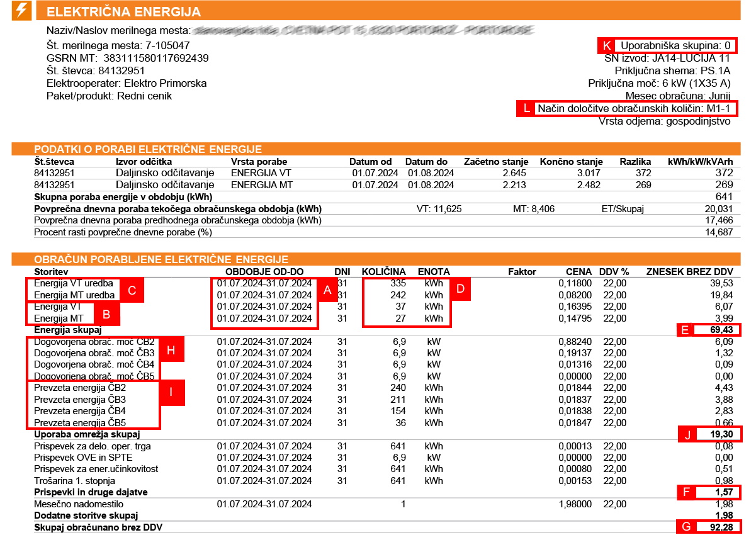Click the 'Faktor' column header
756x535 pixels.
[522, 272]
